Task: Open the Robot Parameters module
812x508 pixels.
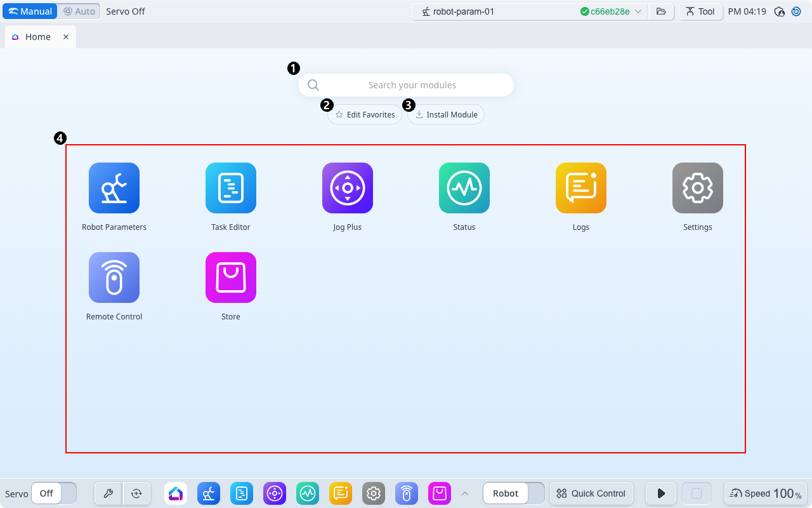Action: pyautogui.click(x=114, y=188)
